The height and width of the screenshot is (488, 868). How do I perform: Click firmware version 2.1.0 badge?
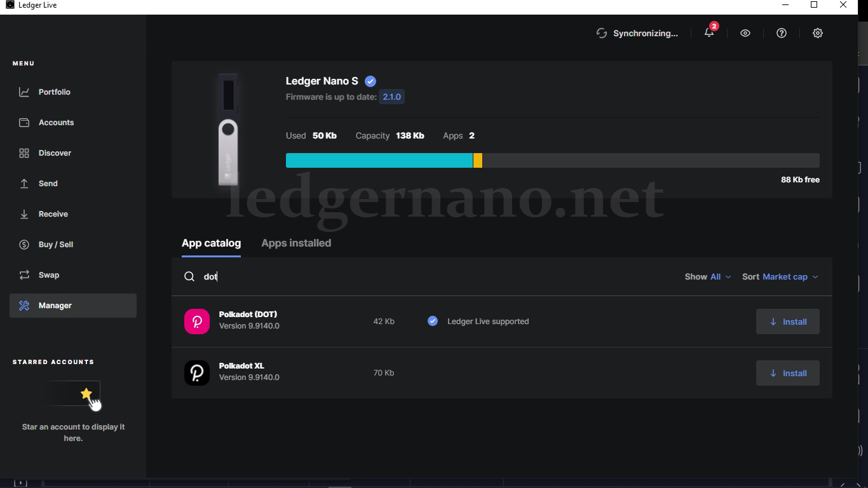point(391,97)
